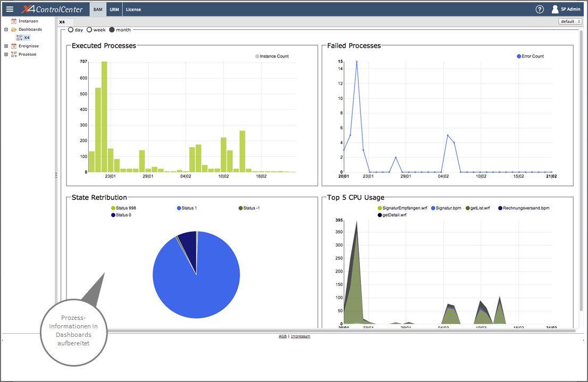Collapse the Dashboards tree node
The image size is (588, 382).
click(6, 30)
